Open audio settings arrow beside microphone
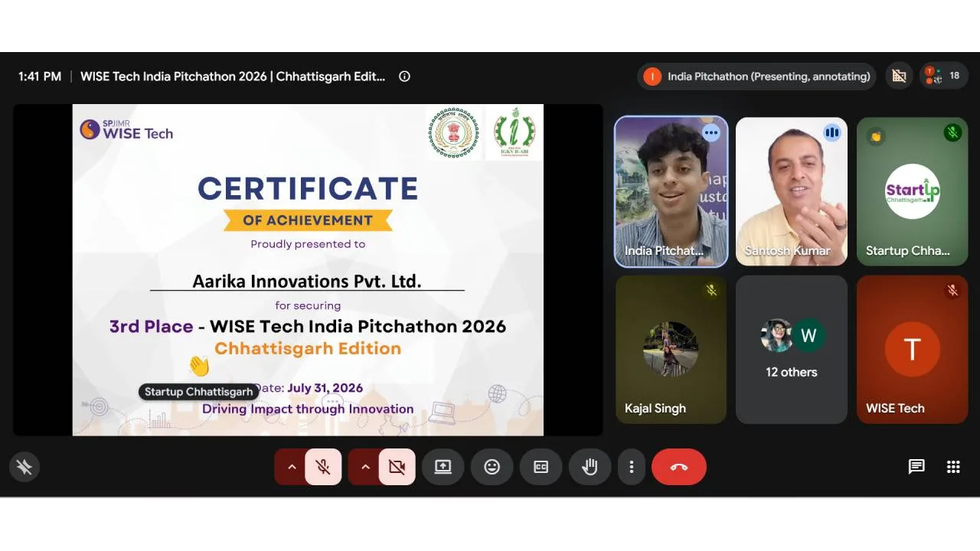Image resolution: width=980 pixels, height=551 pixels. tap(291, 467)
